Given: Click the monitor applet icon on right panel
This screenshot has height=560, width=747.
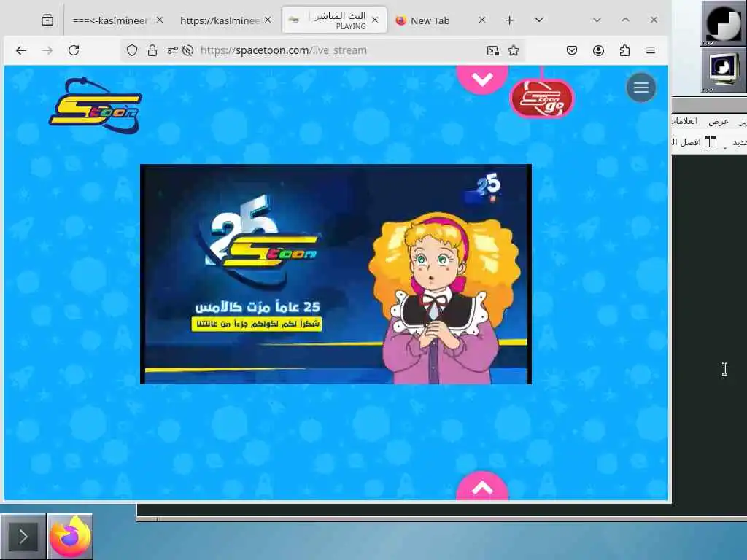Looking at the screenshot, I should (x=724, y=70).
